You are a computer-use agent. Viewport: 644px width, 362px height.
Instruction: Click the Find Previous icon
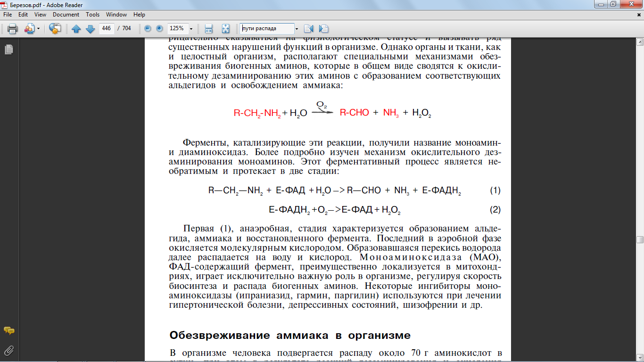[x=309, y=29]
